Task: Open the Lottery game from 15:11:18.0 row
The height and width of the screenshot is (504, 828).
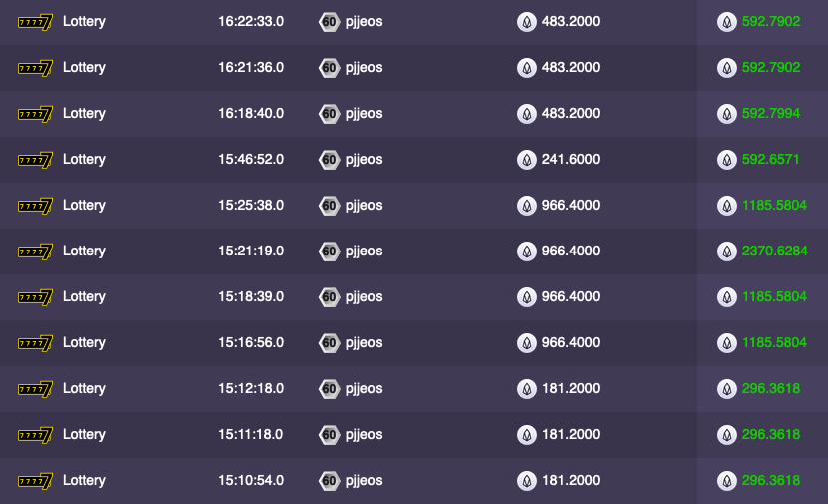Action: [84, 435]
